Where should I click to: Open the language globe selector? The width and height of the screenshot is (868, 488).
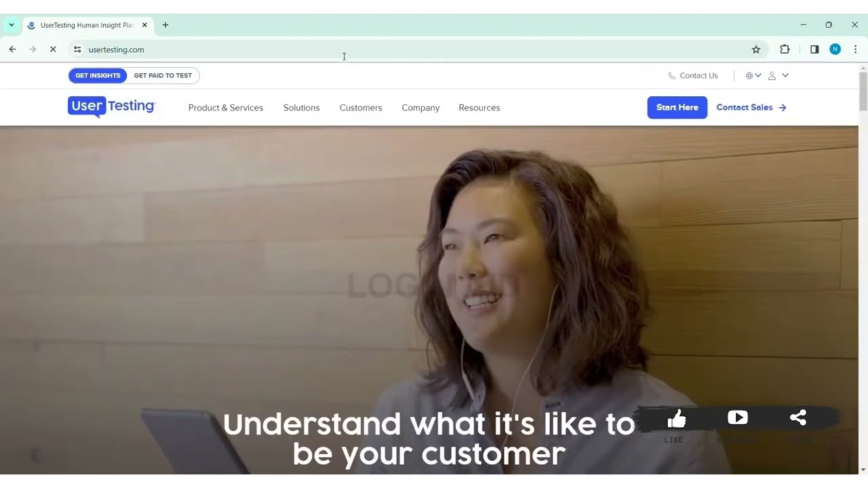pos(753,76)
